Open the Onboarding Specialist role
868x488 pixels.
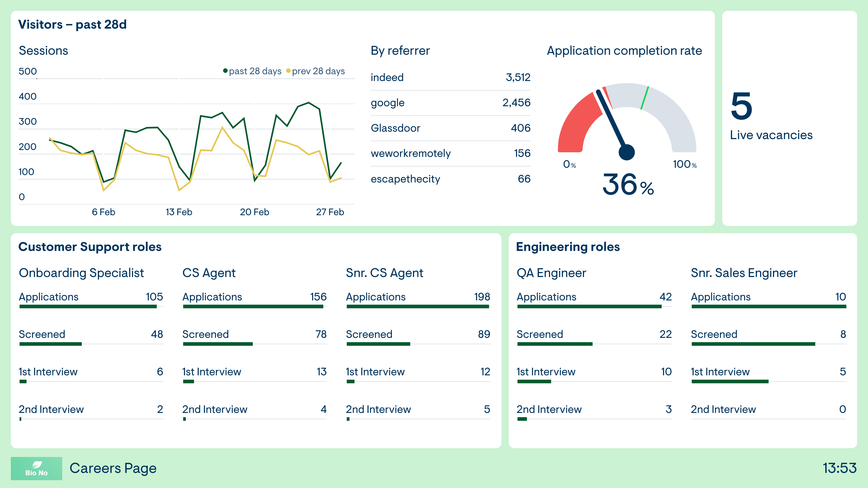pos(81,273)
